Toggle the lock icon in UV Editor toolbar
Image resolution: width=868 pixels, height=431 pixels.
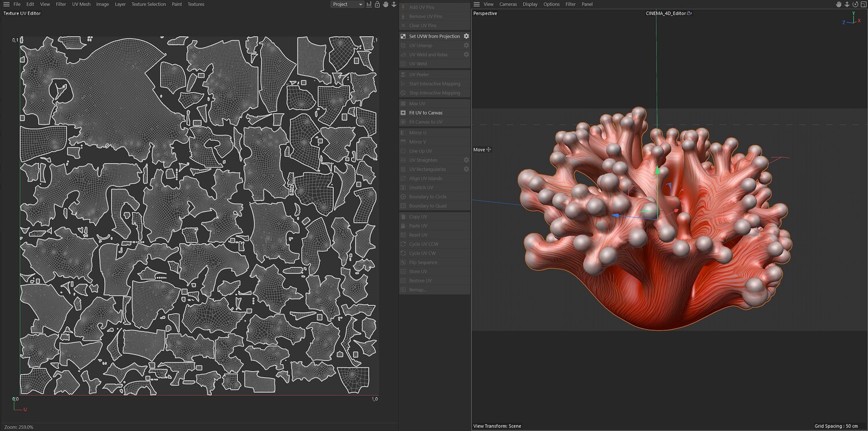[377, 4]
